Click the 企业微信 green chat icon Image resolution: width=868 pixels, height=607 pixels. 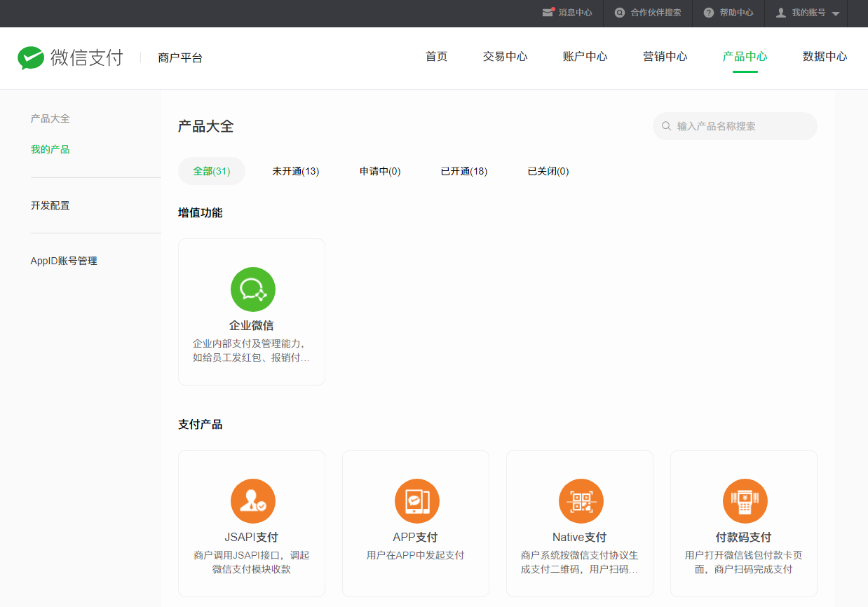tap(253, 289)
